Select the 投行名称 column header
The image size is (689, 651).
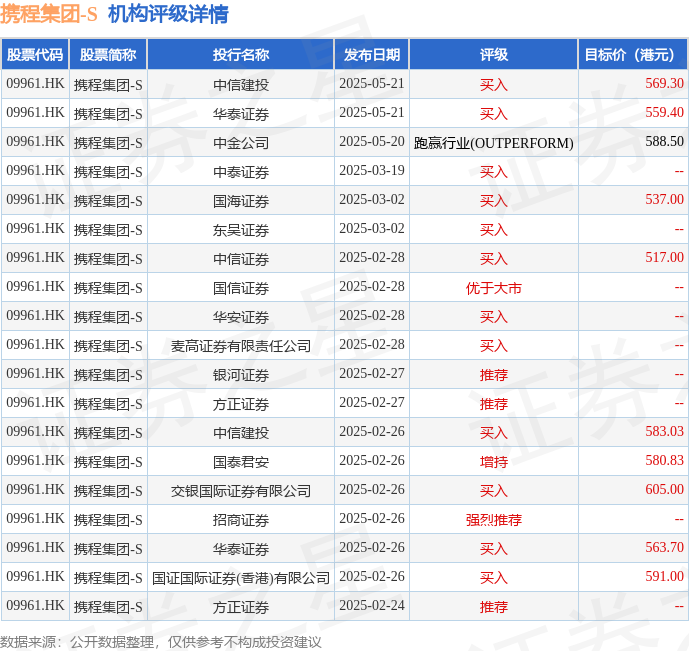pos(241,55)
